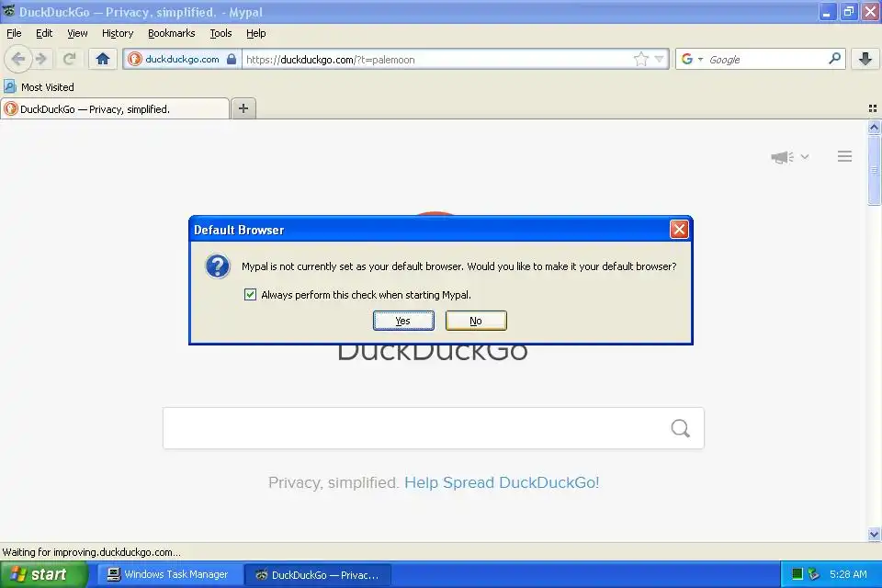Click the DuckDuckGo taskbar button

(x=317, y=574)
